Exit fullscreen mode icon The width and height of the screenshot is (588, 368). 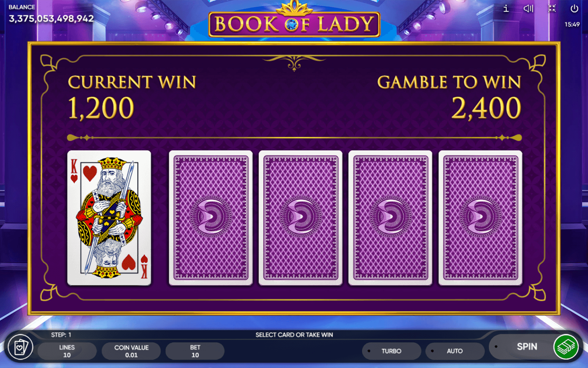[552, 8]
